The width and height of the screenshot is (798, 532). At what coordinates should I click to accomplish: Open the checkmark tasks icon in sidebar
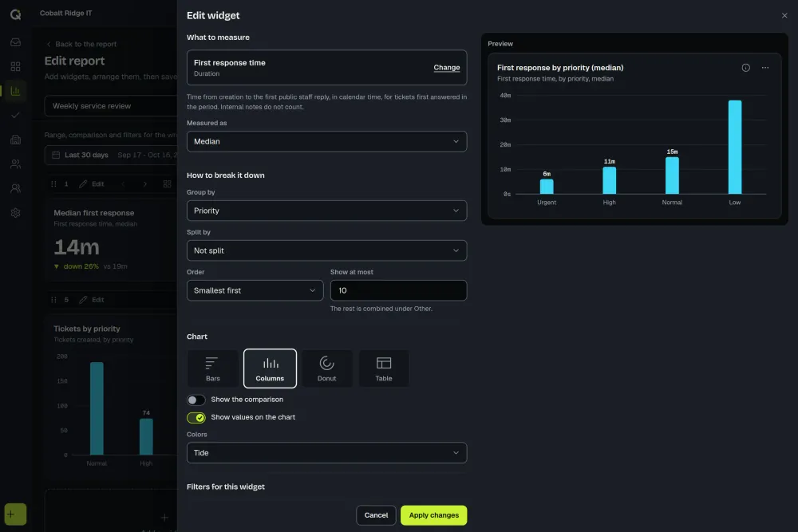15,116
